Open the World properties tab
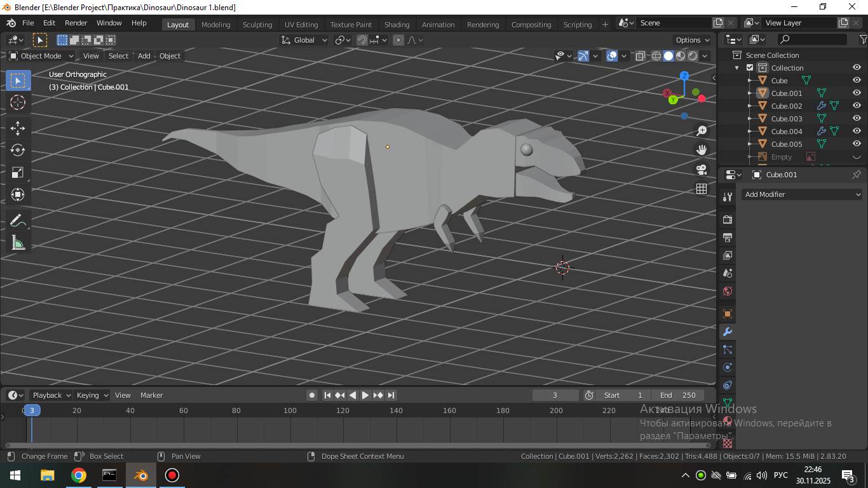 coord(728,291)
